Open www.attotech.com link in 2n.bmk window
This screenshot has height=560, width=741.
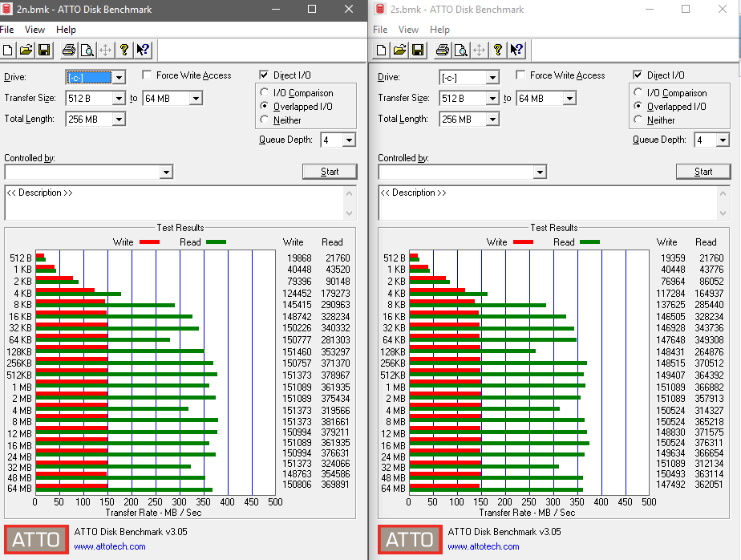[110, 546]
